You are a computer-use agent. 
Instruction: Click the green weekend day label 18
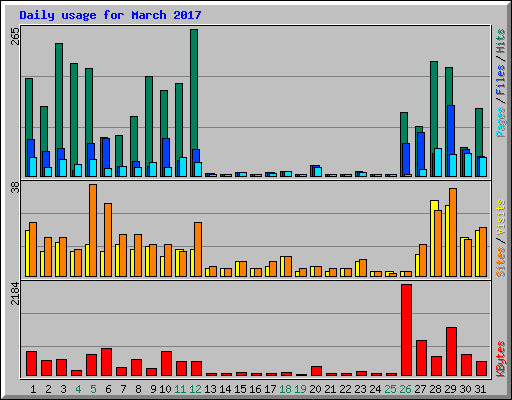tap(285, 389)
